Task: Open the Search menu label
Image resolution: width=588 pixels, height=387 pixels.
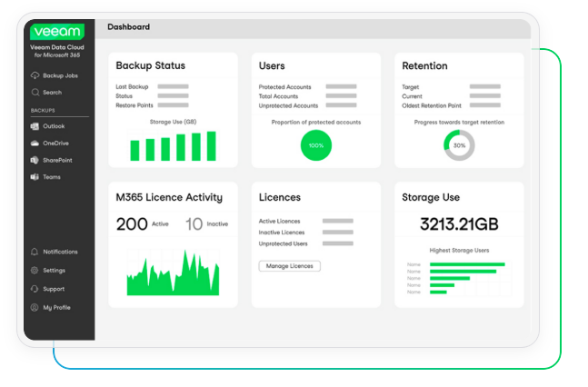Action: pos(52,93)
